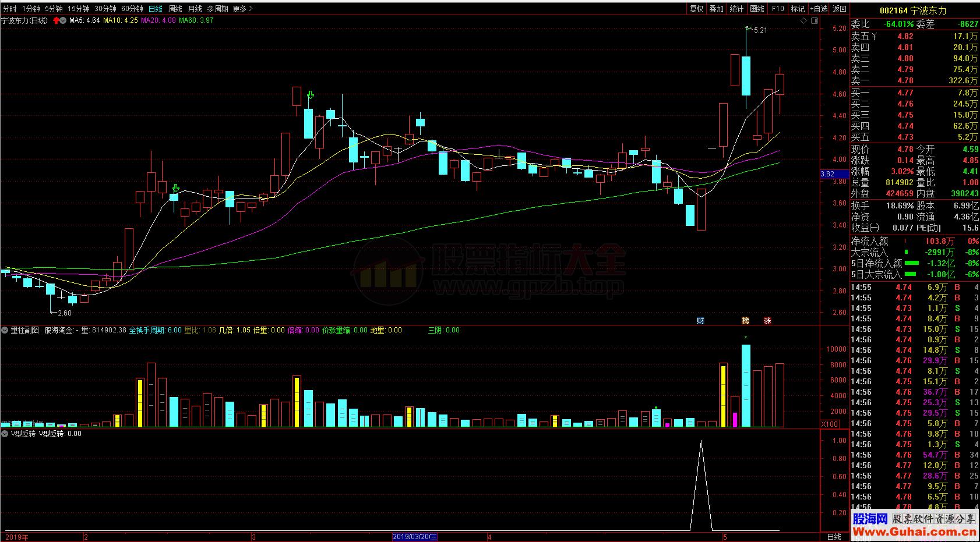Open the 画线 drawing tools
This screenshot has height=542, width=980.
click(x=757, y=9)
